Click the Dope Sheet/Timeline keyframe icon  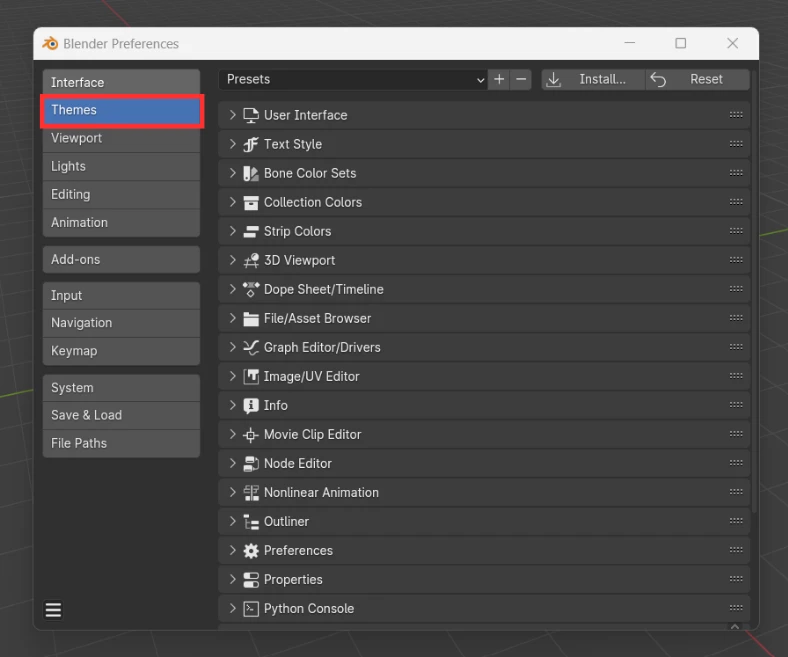[251, 290]
